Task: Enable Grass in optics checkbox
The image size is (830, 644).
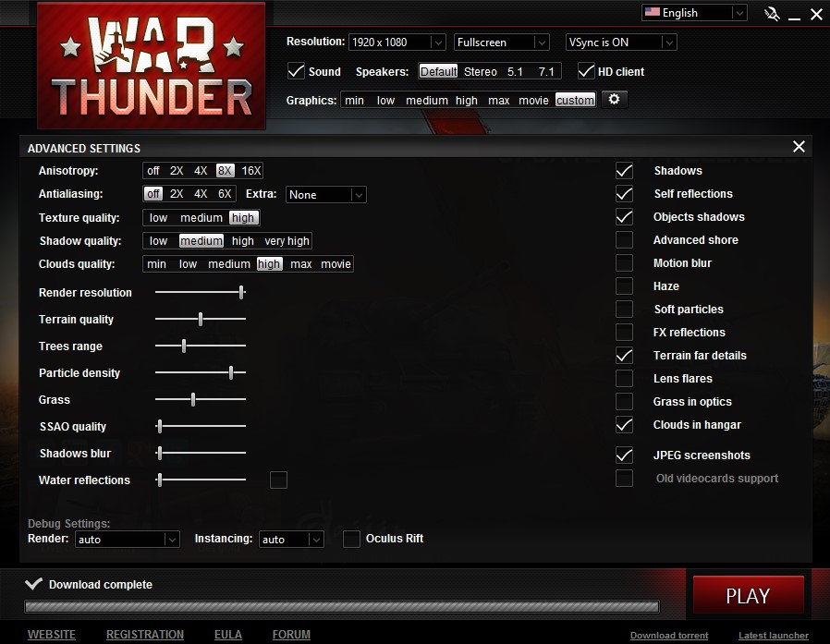Action: (x=624, y=402)
